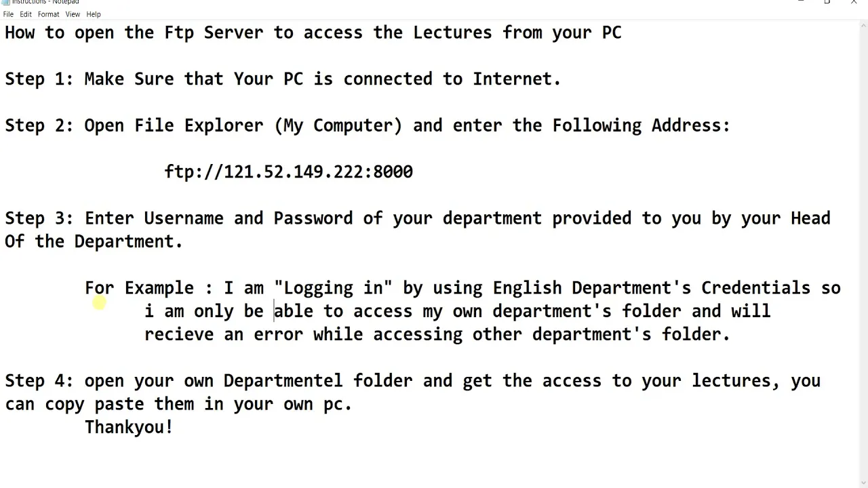Place cursor in the ftp://121.52.149.222:8000 address

[288, 171]
